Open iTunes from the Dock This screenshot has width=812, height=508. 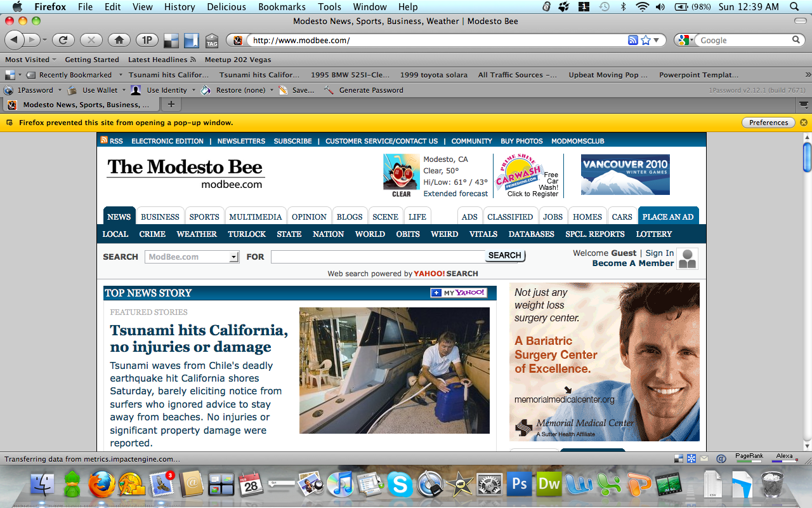tap(341, 485)
